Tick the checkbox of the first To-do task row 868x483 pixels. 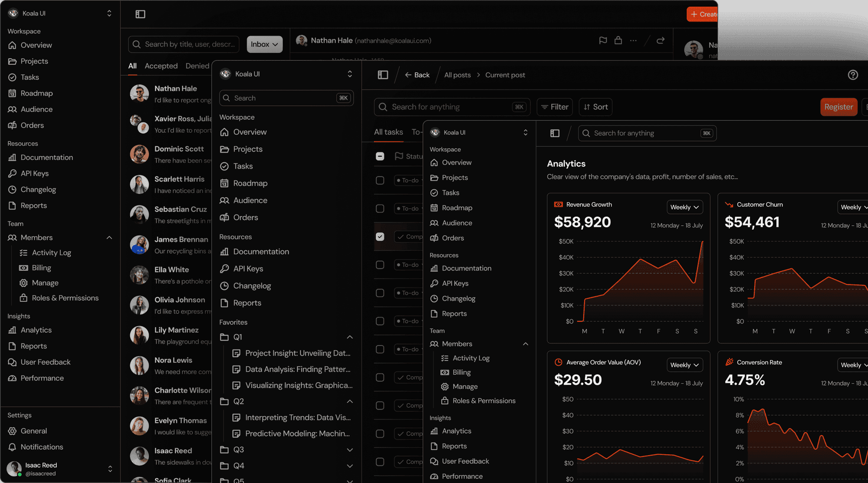pyautogui.click(x=380, y=180)
